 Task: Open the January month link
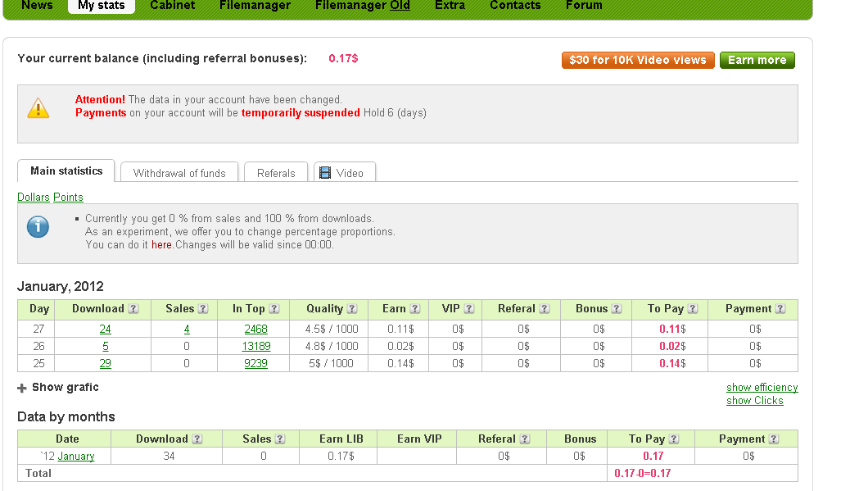point(76,457)
